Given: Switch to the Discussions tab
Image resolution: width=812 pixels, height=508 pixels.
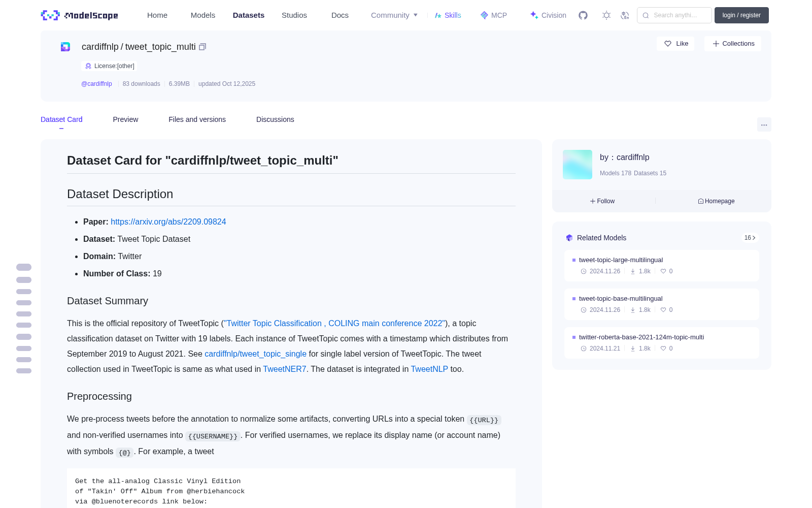Looking at the screenshot, I should (x=275, y=119).
